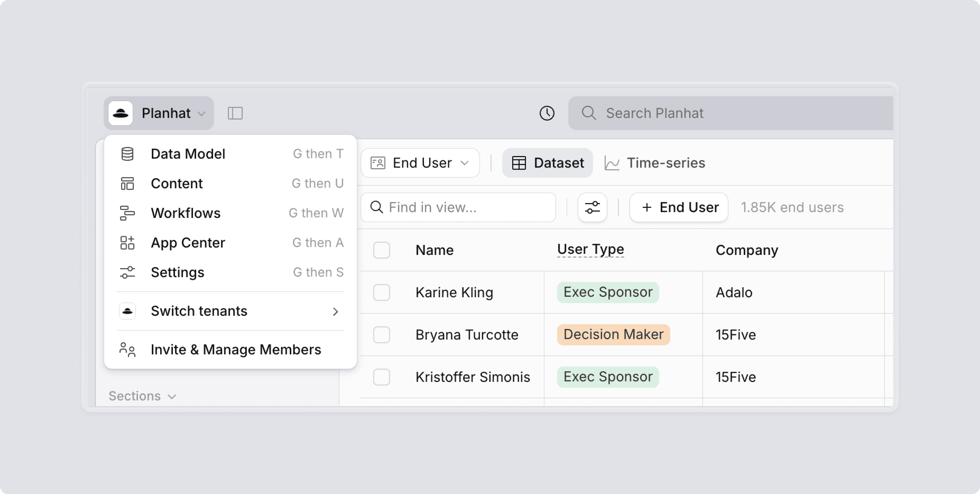980x494 pixels.
Task: Choose Switch tenants menu entry
Action: click(x=230, y=311)
